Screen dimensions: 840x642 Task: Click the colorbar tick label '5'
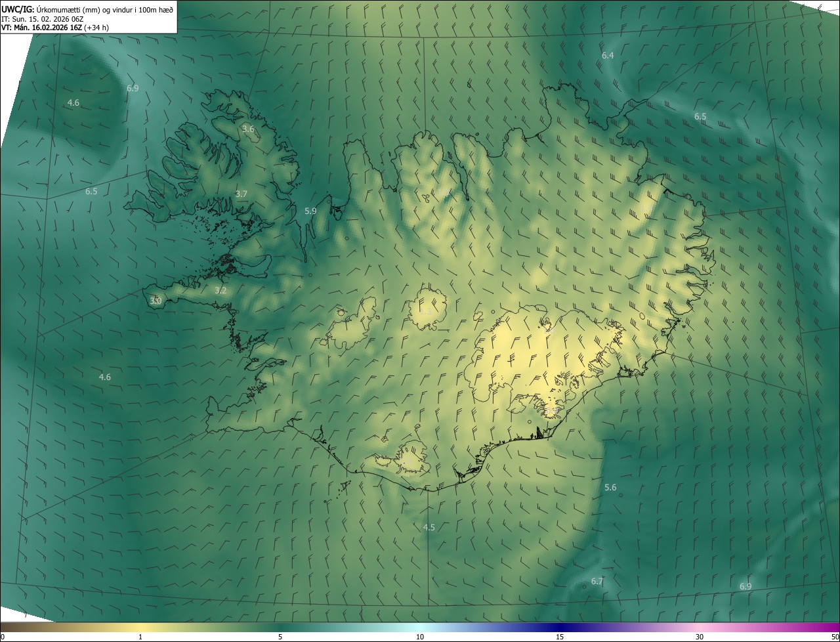tap(280, 637)
